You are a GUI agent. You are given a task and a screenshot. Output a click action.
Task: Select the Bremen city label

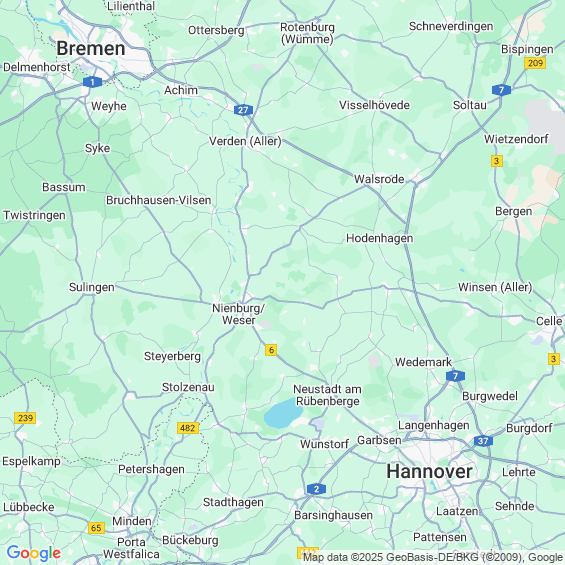(91, 48)
